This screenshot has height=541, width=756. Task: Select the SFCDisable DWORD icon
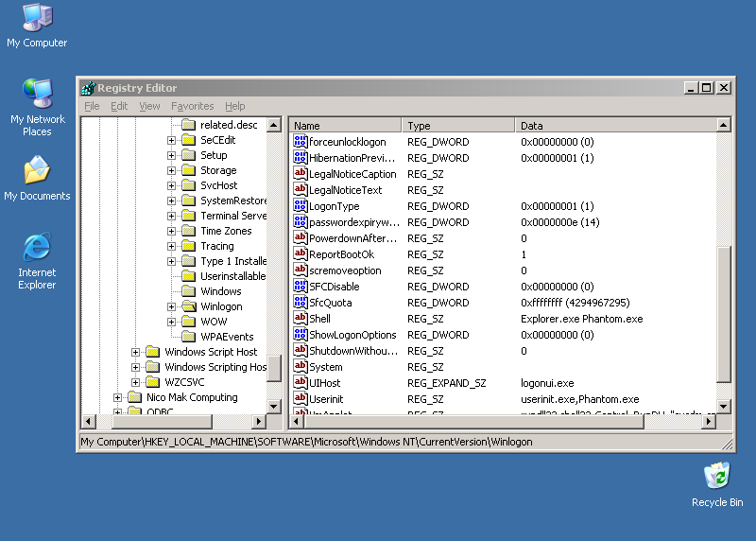click(x=300, y=287)
